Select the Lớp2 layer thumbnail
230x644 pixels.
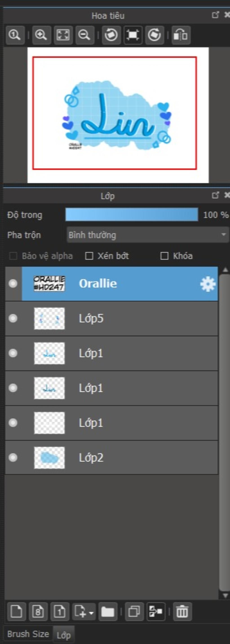pos(49,458)
